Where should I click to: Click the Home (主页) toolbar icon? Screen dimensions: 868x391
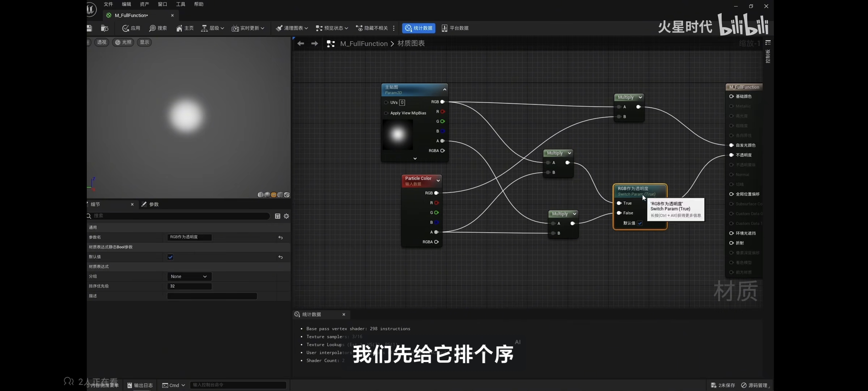click(x=179, y=28)
